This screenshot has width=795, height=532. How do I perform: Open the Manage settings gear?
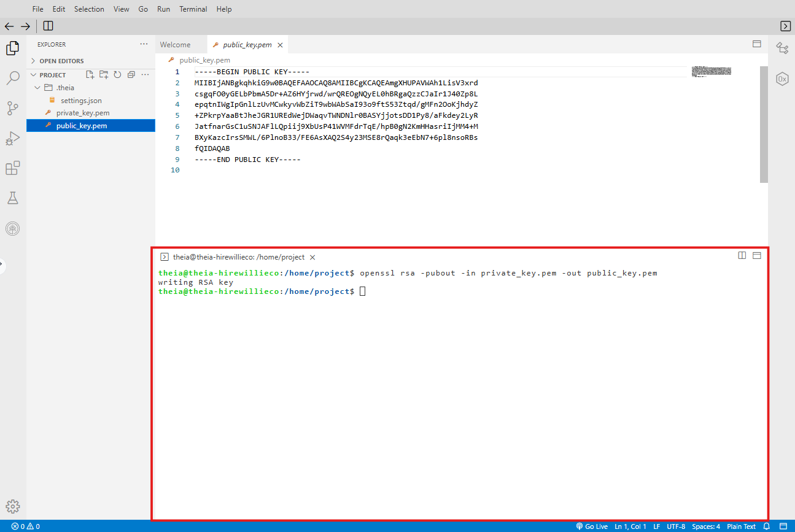(x=13, y=506)
